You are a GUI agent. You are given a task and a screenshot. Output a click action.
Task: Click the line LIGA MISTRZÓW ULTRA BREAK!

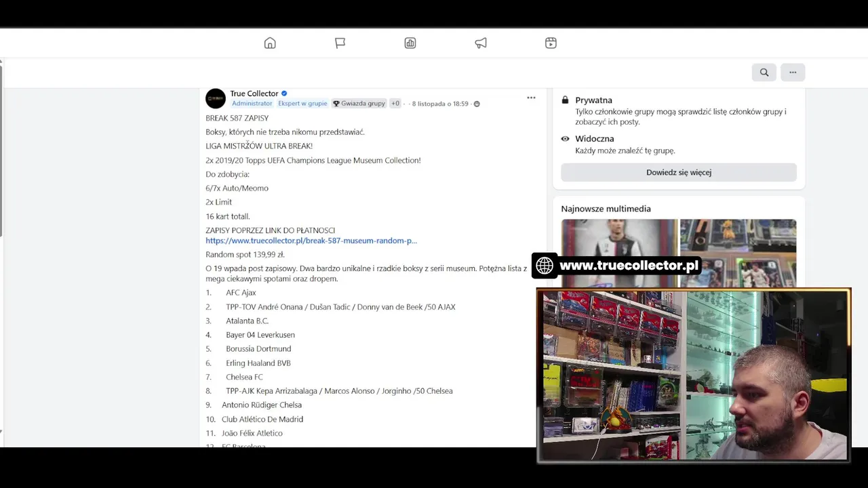click(x=259, y=146)
